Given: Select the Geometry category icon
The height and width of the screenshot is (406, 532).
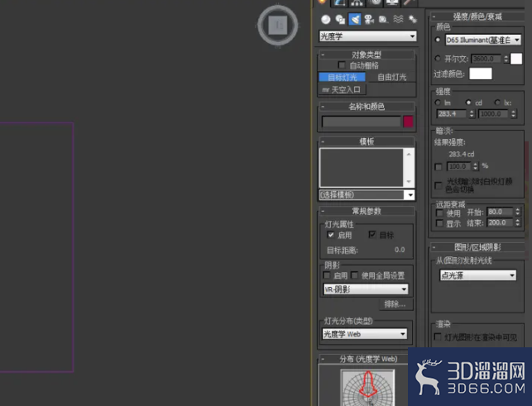Looking at the screenshot, I should coord(326,19).
